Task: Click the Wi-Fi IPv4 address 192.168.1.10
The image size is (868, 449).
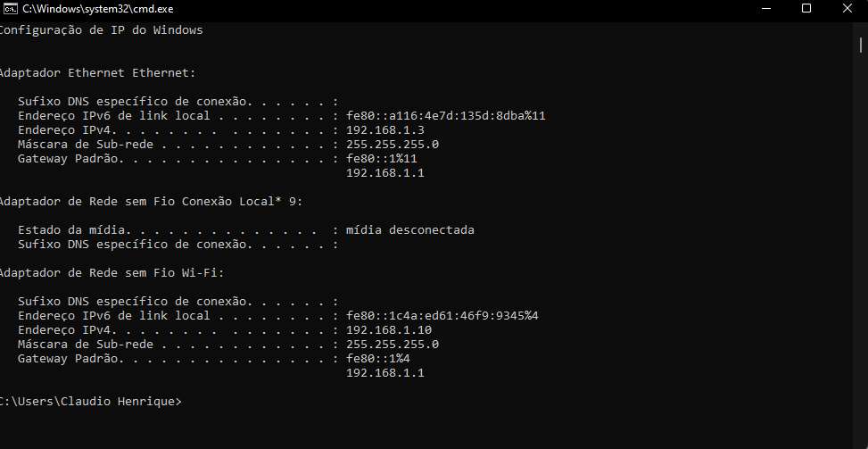Action: (389, 330)
